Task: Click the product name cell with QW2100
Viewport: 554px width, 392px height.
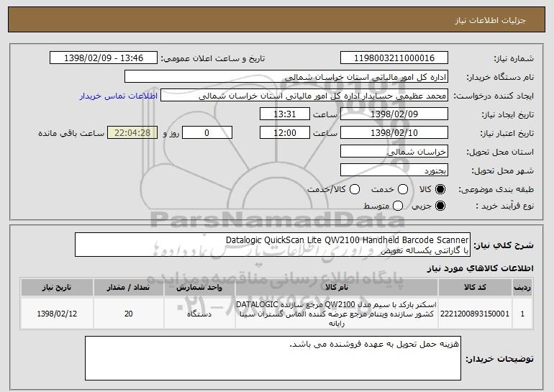Action: pyautogui.click(x=337, y=314)
